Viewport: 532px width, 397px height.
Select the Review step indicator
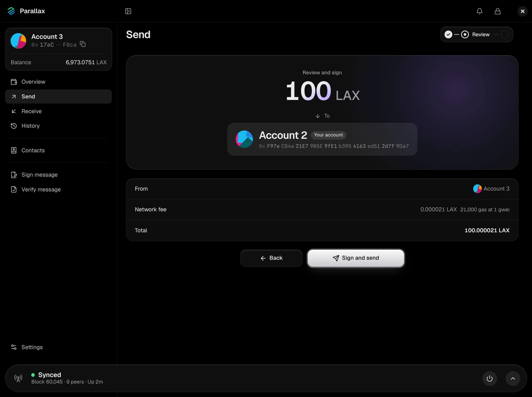pyautogui.click(x=465, y=34)
